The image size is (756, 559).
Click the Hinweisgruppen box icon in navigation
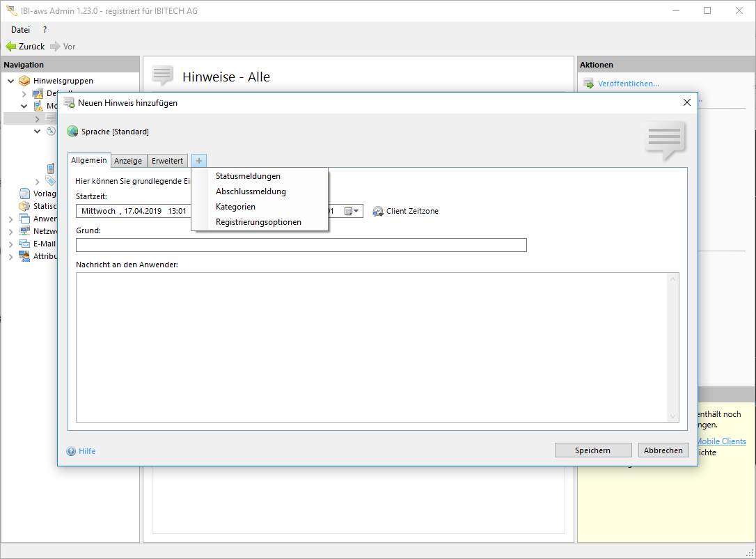tap(25, 81)
